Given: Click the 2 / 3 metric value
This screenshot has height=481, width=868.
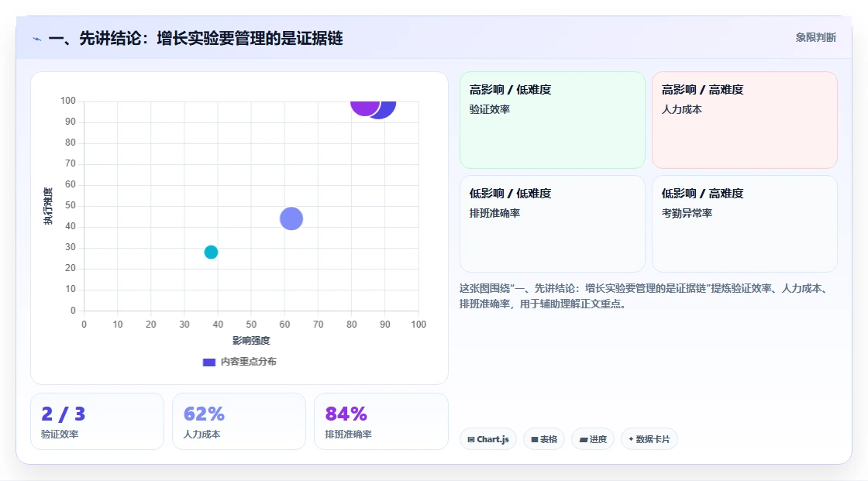Looking at the screenshot, I should pos(63,414).
